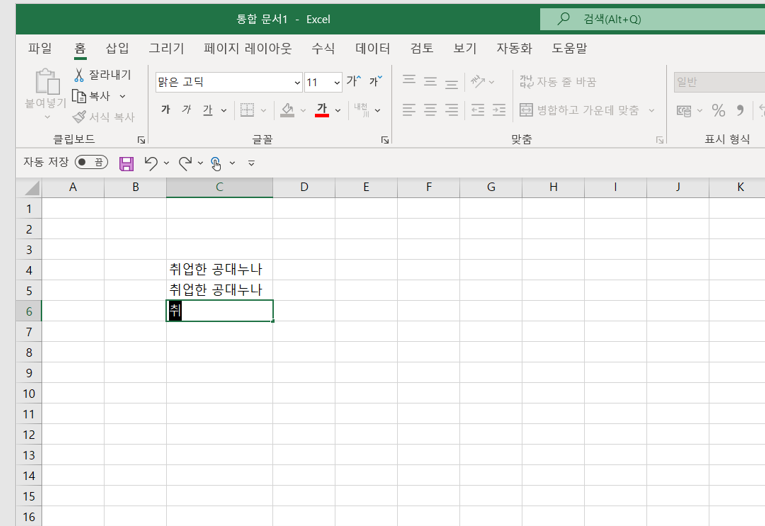The height and width of the screenshot is (526, 765).
Task: Customize Quick Access Toolbar dropdown
Action: pos(251,163)
